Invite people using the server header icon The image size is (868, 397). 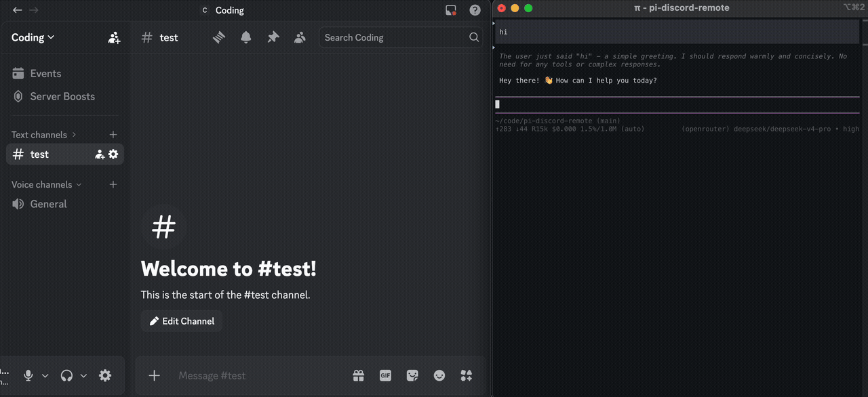point(114,38)
